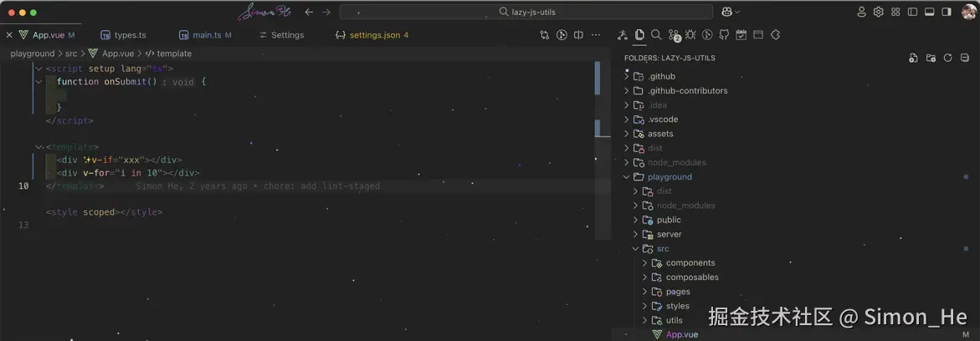Screen dimensions: 980x341
Task: Open the Run and Debug bug icon
Action: click(x=690, y=35)
